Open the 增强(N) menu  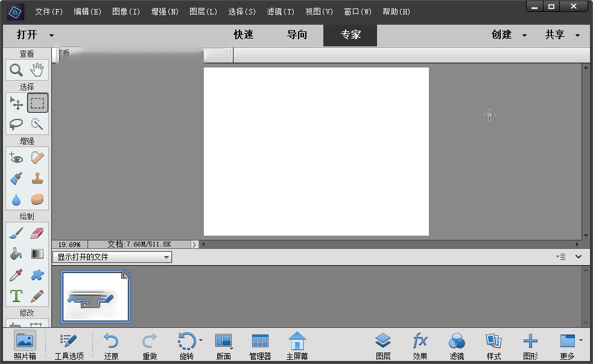pos(165,11)
